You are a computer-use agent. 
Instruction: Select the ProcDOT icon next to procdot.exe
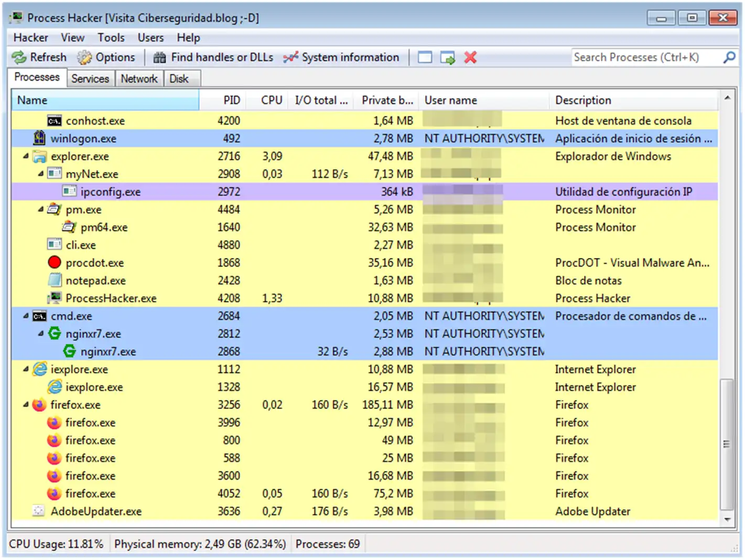pyautogui.click(x=54, y=262)
